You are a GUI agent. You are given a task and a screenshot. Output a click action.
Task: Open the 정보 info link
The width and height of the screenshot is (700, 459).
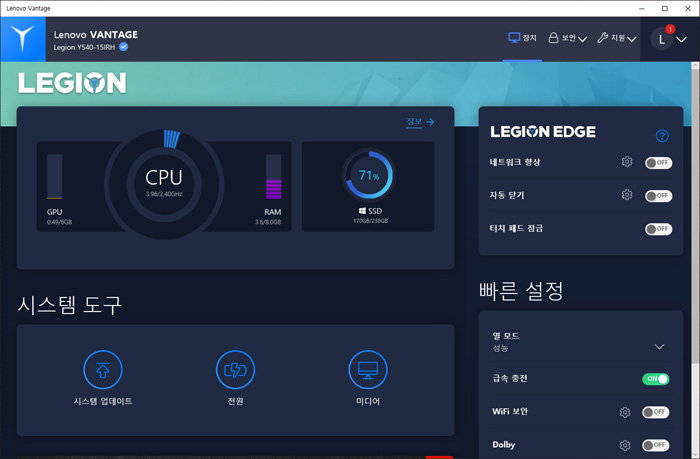click(414, 122)
